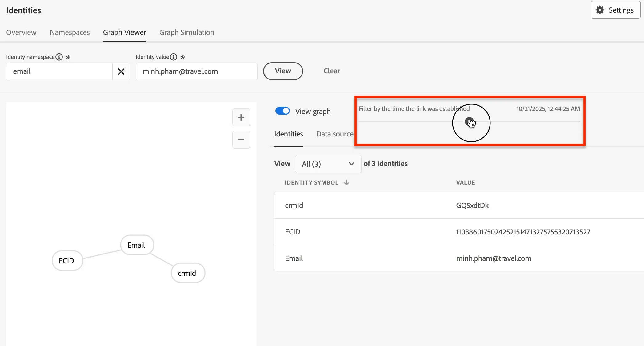644x346 pixels.
Task: Click the View button
Action: (x=283, y=71)
